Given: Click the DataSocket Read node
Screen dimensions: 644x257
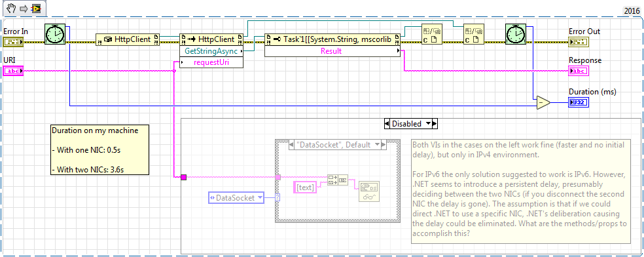Looking at the screenshot, I should coord(369,191).
